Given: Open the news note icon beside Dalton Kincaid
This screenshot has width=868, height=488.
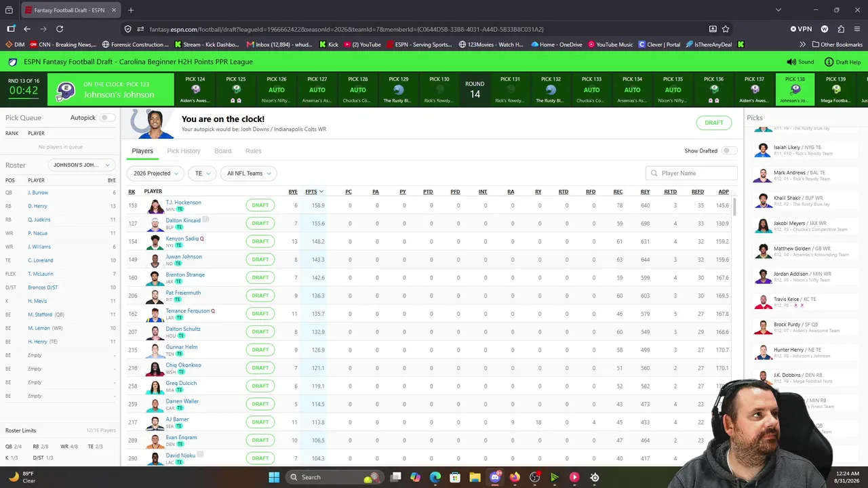Looking at the screenshot, I should pyautogui.click(x=205, y=220).
